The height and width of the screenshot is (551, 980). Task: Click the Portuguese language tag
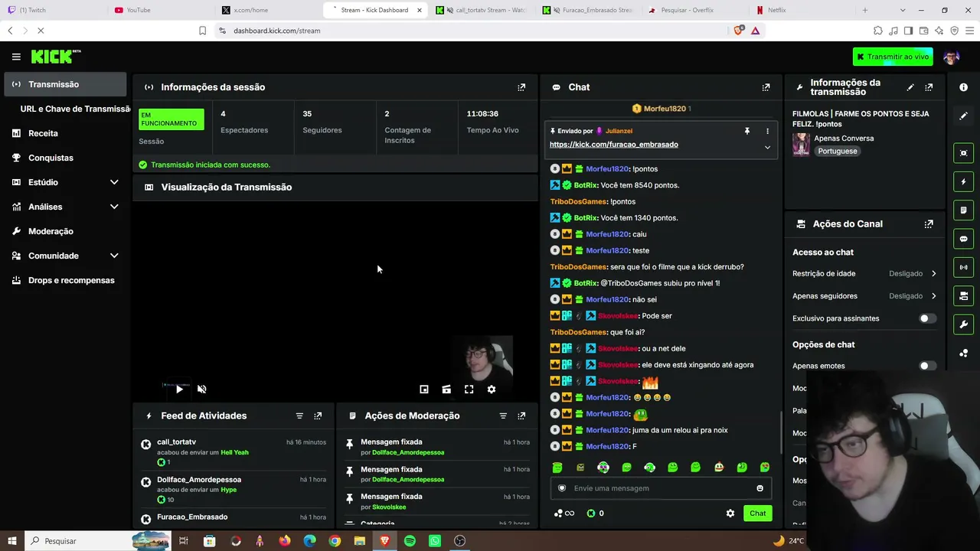coord(837,152)
